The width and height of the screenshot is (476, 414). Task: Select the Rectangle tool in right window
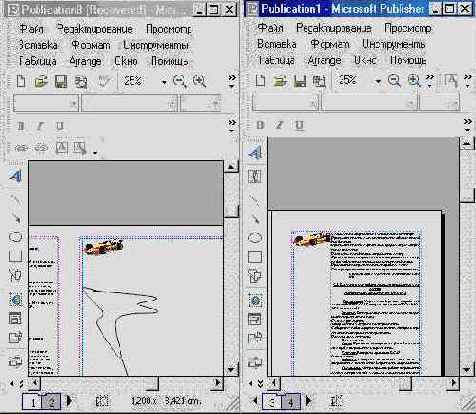coord(255,257)
